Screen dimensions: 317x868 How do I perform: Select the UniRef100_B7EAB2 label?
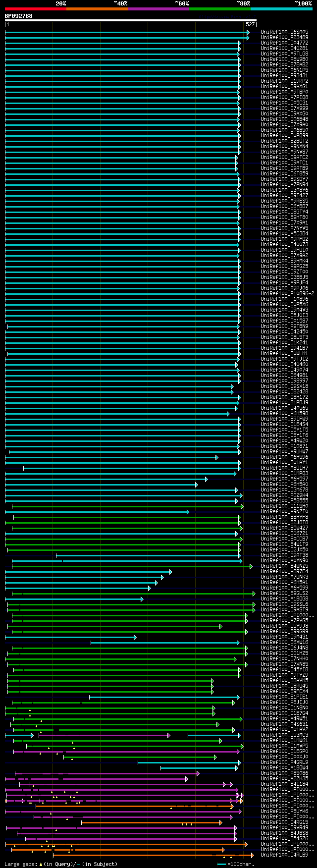pyautogui.click(x=284, y=65)
